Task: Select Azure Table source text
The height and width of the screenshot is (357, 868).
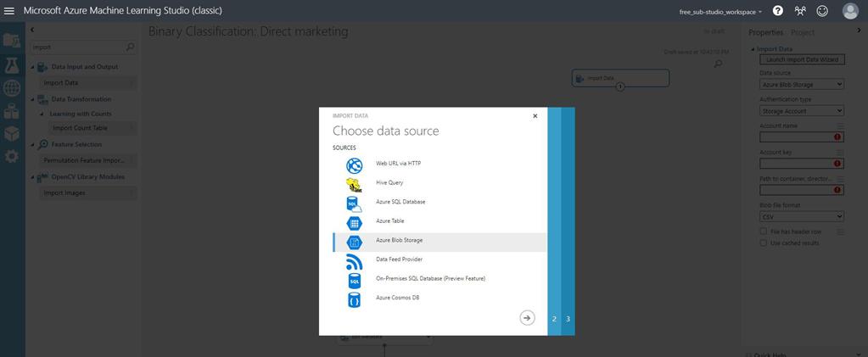Action: (390, 220)
